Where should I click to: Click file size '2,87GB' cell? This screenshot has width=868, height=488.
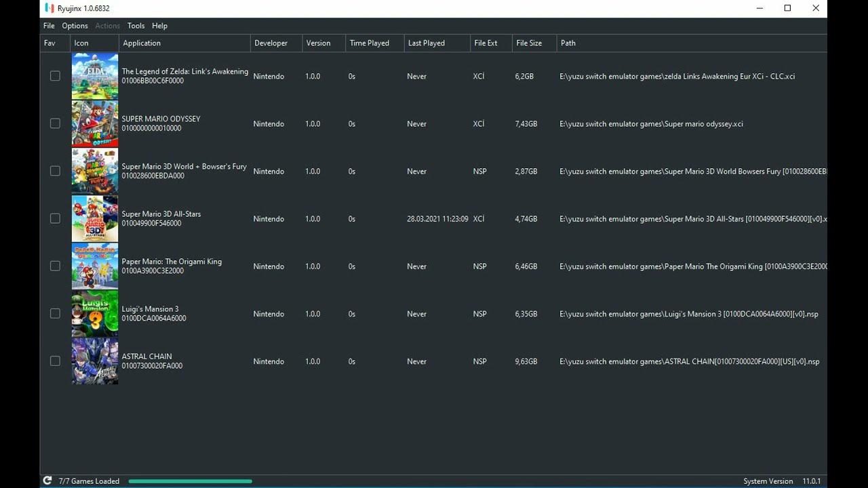(x=526, y=171)
